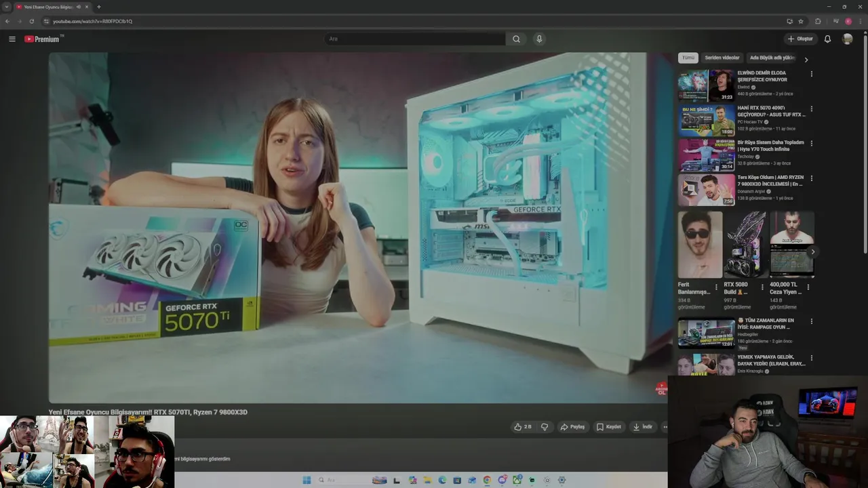Open options for 400,000 TL Ceza short
This screenshot has width=868, height=488.
point(808,287)
